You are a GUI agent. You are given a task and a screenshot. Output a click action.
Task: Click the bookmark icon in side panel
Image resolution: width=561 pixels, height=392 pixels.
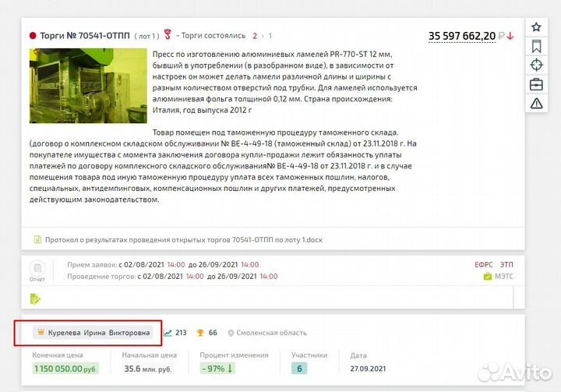coord(536,46)
